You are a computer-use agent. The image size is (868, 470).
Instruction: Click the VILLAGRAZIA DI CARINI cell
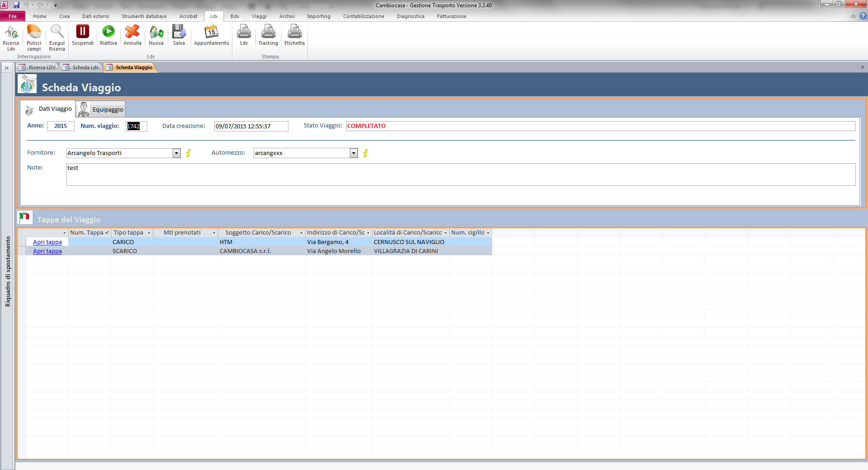tap(410, 251)
